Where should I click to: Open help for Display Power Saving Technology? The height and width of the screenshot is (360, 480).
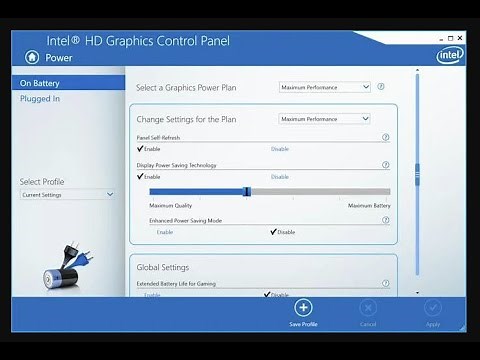pos(386,165)
